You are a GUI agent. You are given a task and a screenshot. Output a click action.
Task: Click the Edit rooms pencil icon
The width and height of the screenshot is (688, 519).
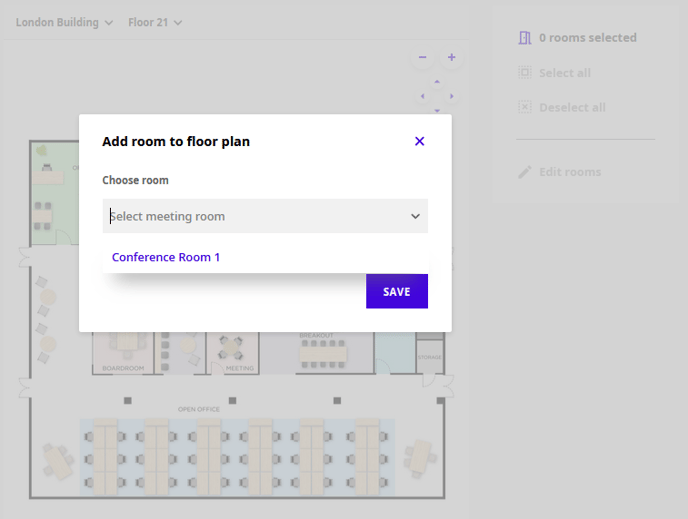[x=525, y=172]
